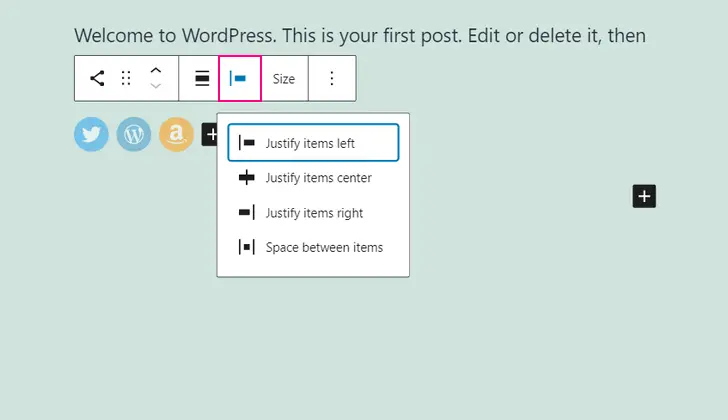Click the Welcome to WordPress paragraph text
Screen dimensions: 728x420
coord(360,35)
